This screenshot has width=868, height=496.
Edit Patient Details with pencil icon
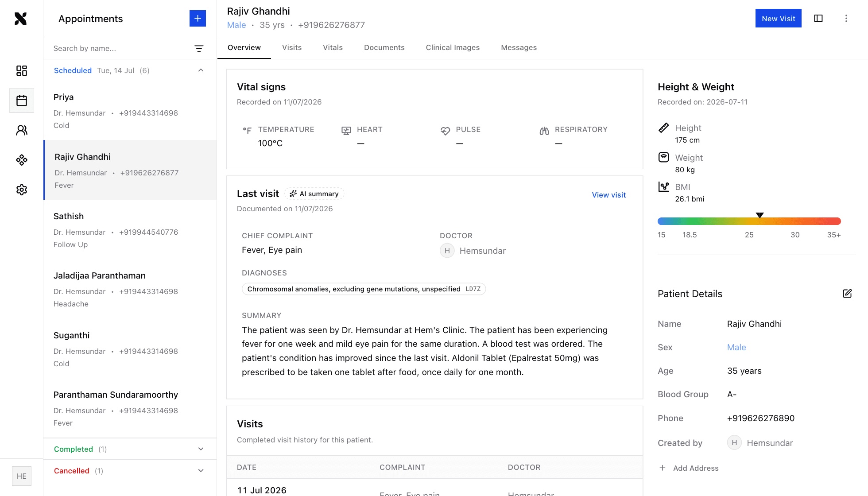(847, 294)
